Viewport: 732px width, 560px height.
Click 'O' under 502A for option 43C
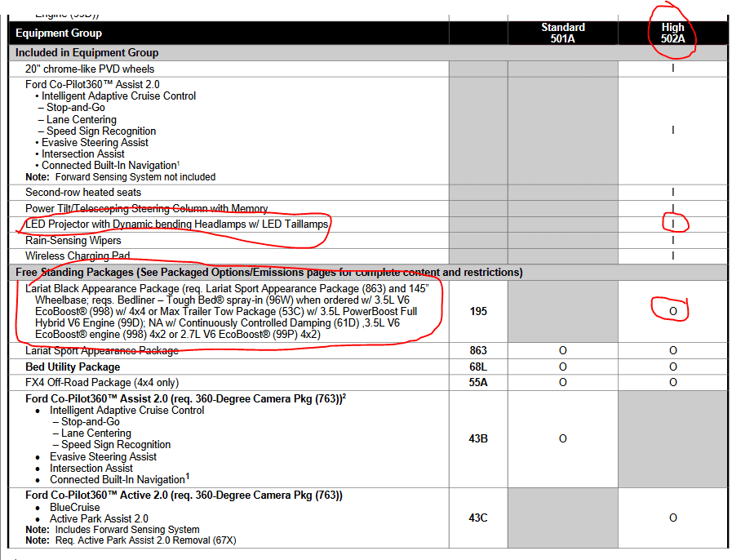(x=672, y=518)
